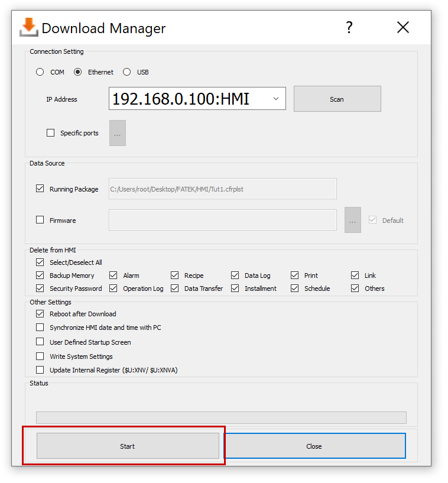The width and height of the screenshot is (448, 483).
Task: Toggle the Select/Deselect All checkbox
Action: click(40, 262)
